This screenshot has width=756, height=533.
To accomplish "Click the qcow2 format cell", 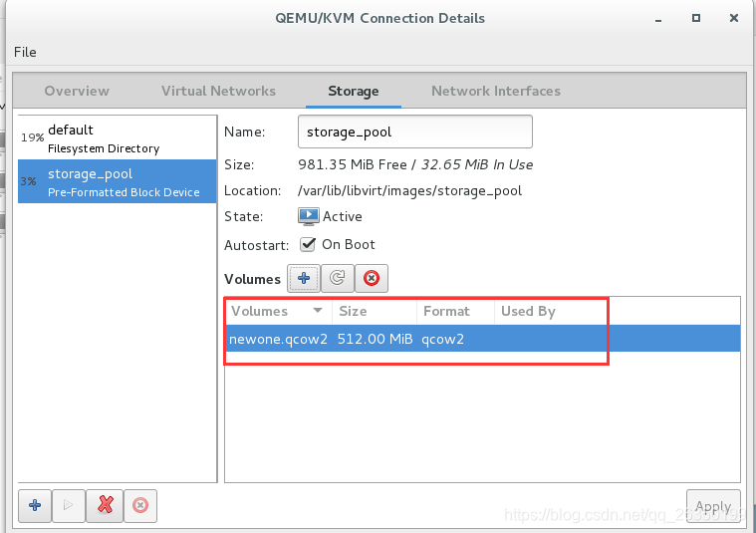I will 442,339.
